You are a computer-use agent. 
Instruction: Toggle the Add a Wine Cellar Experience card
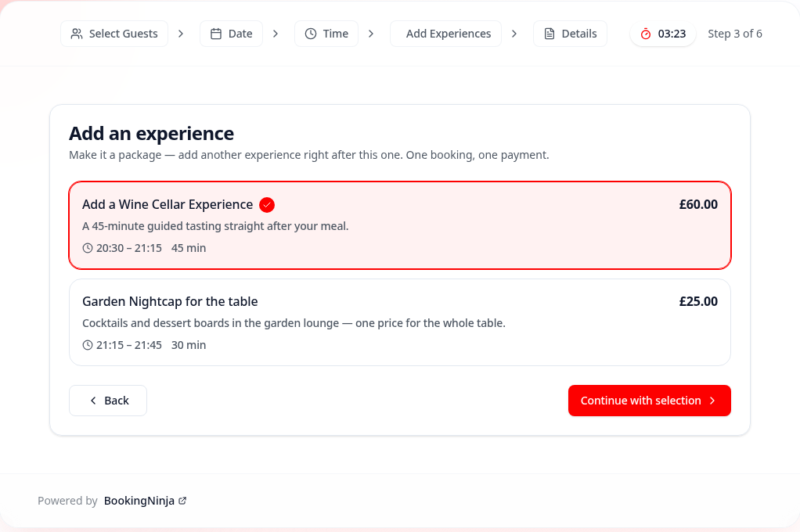tap(400, 225)
